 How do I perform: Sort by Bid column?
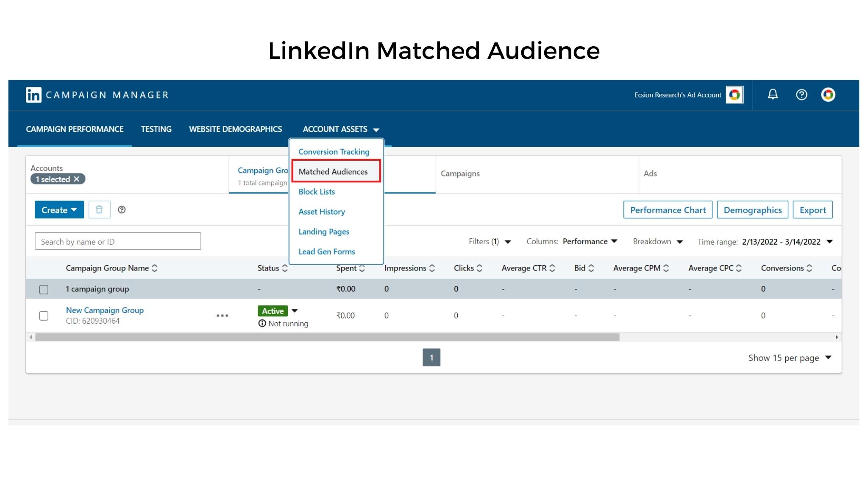[x=584, y=268]
